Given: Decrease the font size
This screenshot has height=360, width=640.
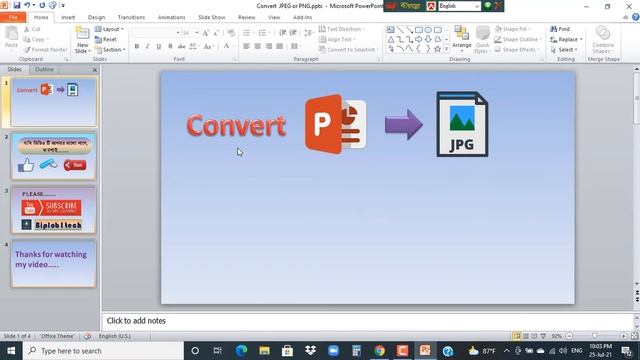Looking at the screenshot, I should point(216,33).
